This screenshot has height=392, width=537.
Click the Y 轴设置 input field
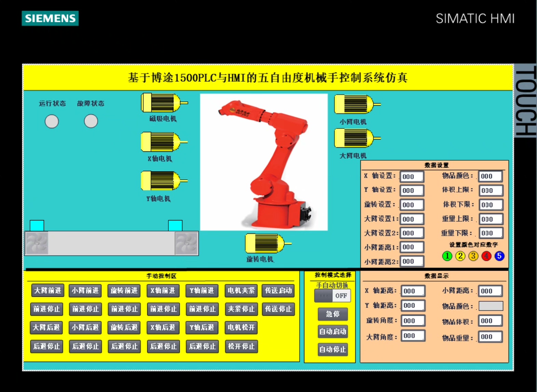pos(412,190)
